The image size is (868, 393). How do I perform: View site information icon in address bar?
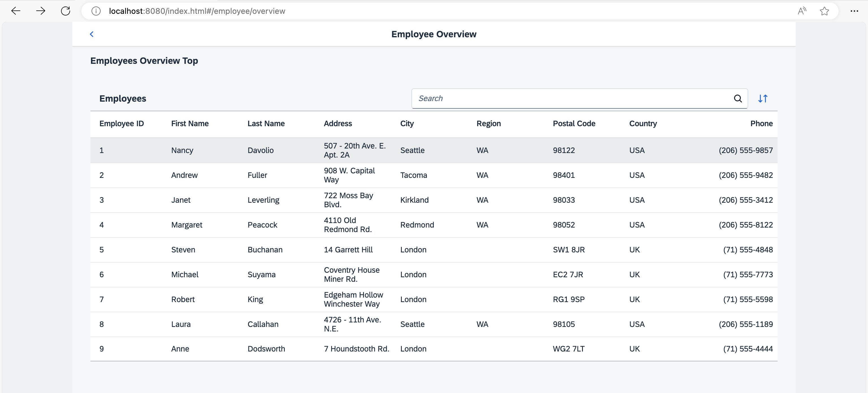(x=96, y=11)
